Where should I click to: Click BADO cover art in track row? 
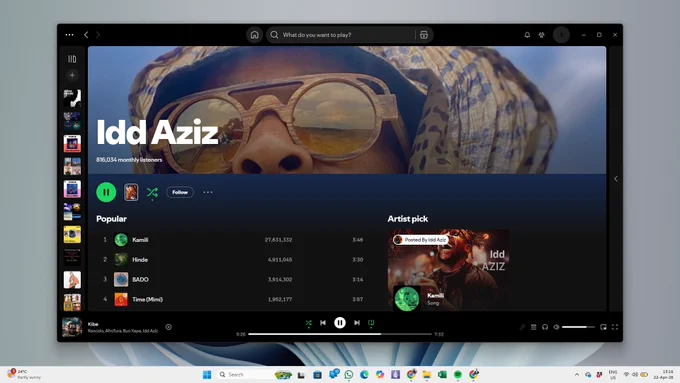(121, 279)
